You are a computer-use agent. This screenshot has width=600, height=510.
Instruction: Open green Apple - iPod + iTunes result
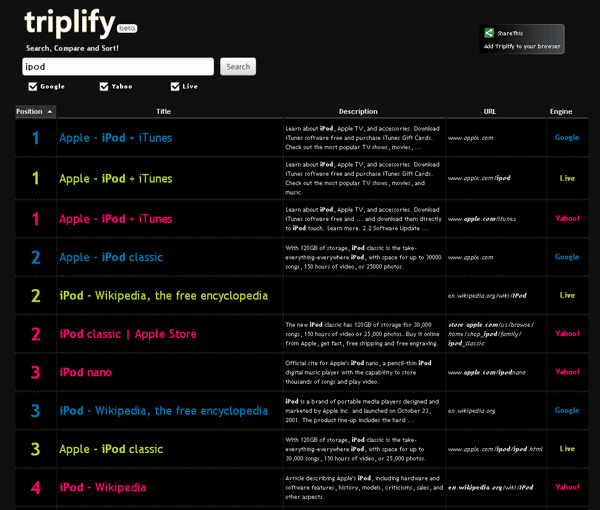click(x=116, y=179)
